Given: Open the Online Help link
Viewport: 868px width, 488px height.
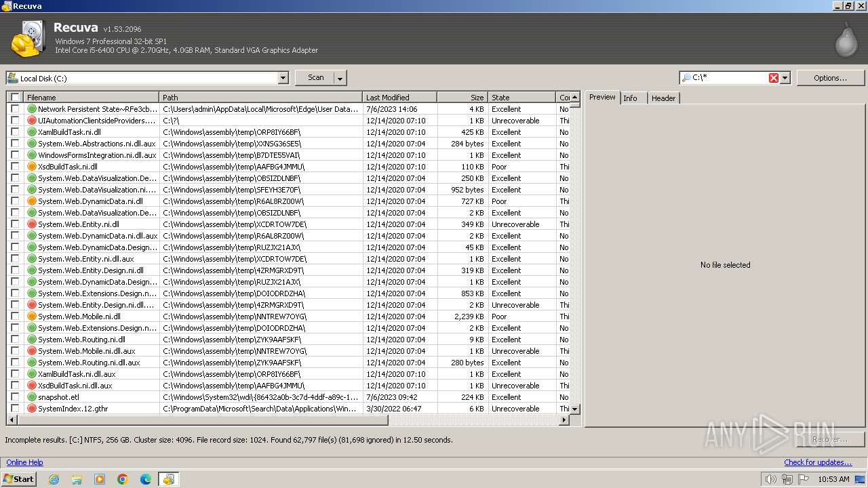Looking at the screenshot, I should (x=24, y=462).
